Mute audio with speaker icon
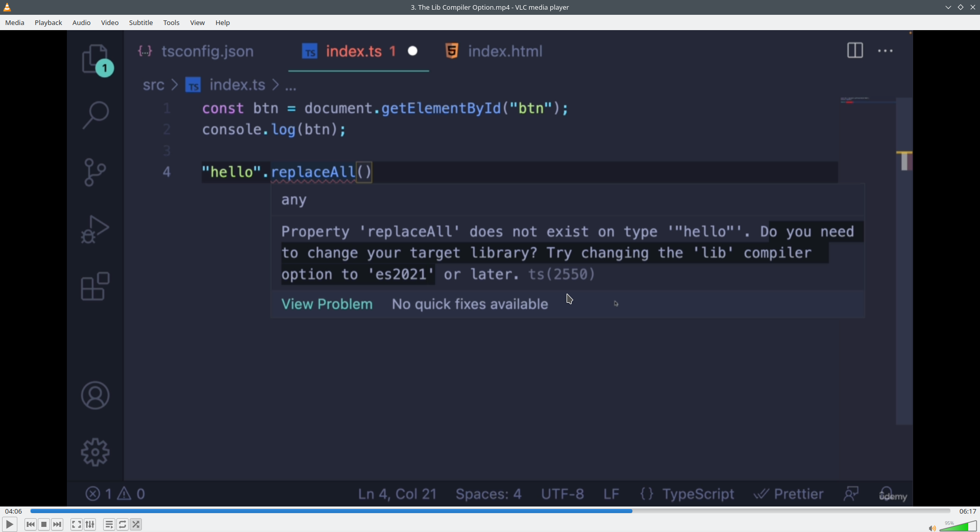The image size is (980, 532). [x=932, y=528]
